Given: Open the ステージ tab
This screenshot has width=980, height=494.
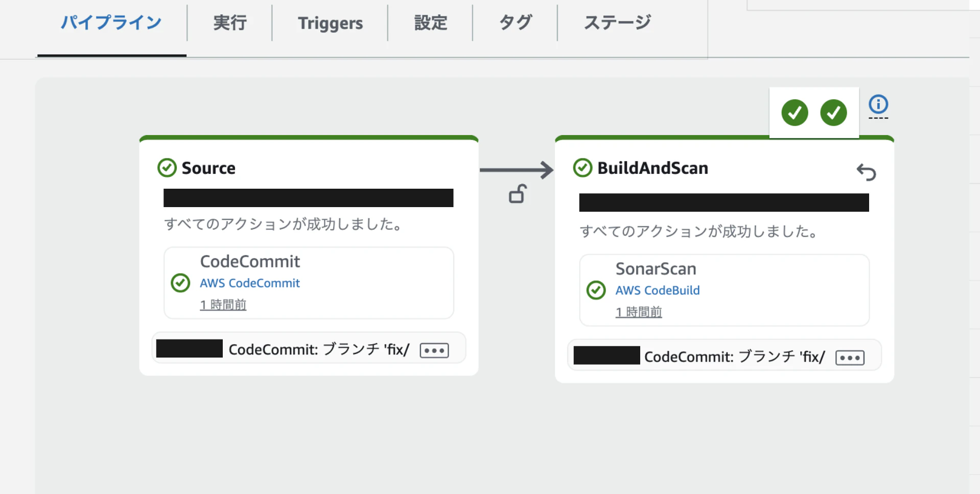Looking at the screenshot, I should (617, 23).
